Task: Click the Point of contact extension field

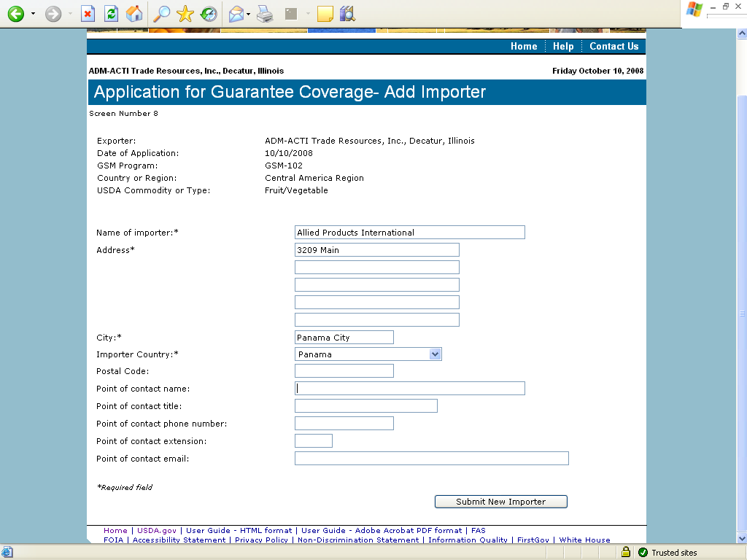Action: pyautogui.click(x=314, y=441)
